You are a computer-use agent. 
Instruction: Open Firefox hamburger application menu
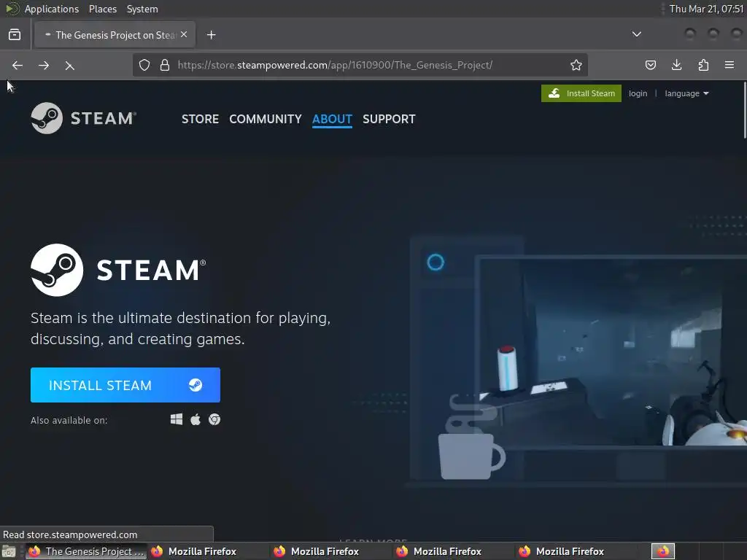point(729,65)
